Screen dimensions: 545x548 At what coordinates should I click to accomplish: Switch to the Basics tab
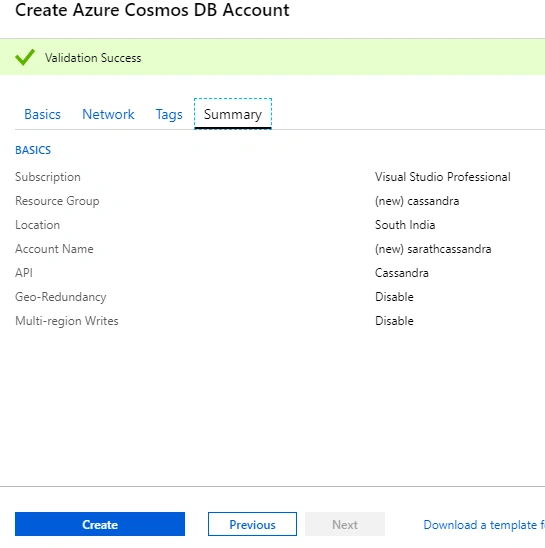(x=42, y=114)
